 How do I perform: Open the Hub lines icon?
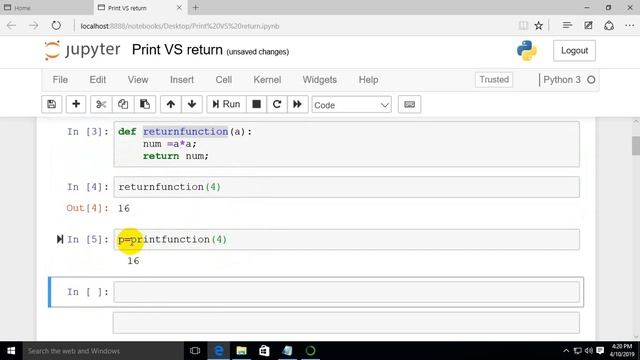tap(567, 26)
